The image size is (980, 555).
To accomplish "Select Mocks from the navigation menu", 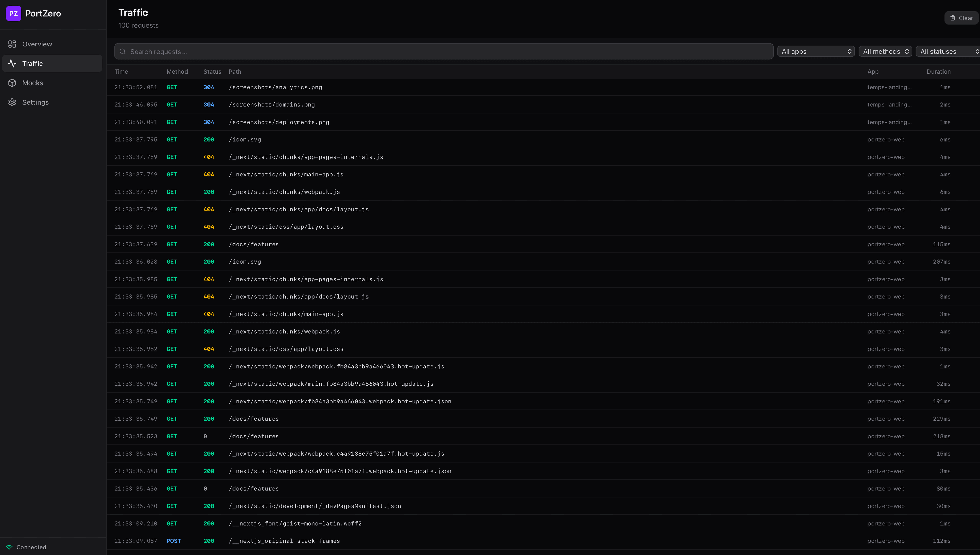I will tap(33, 83).
